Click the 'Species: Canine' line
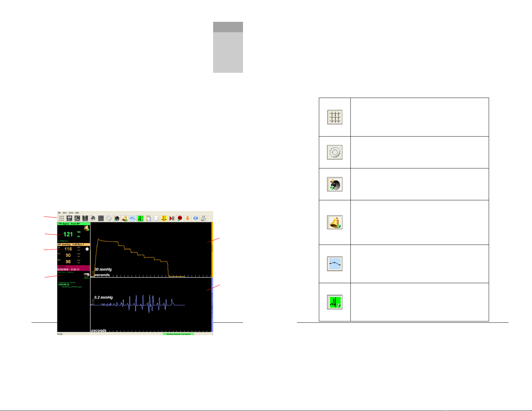The image size is (532, 411). (x=66, y=272)
